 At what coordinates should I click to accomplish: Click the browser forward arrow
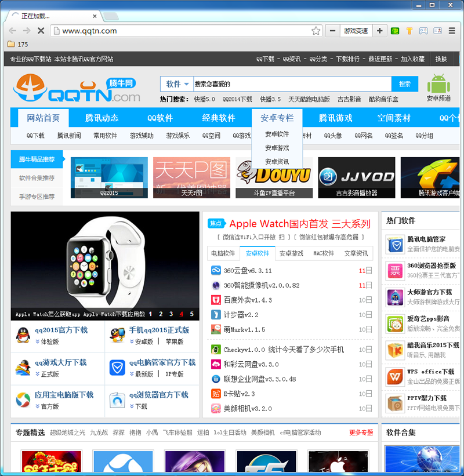click(27, 31)
